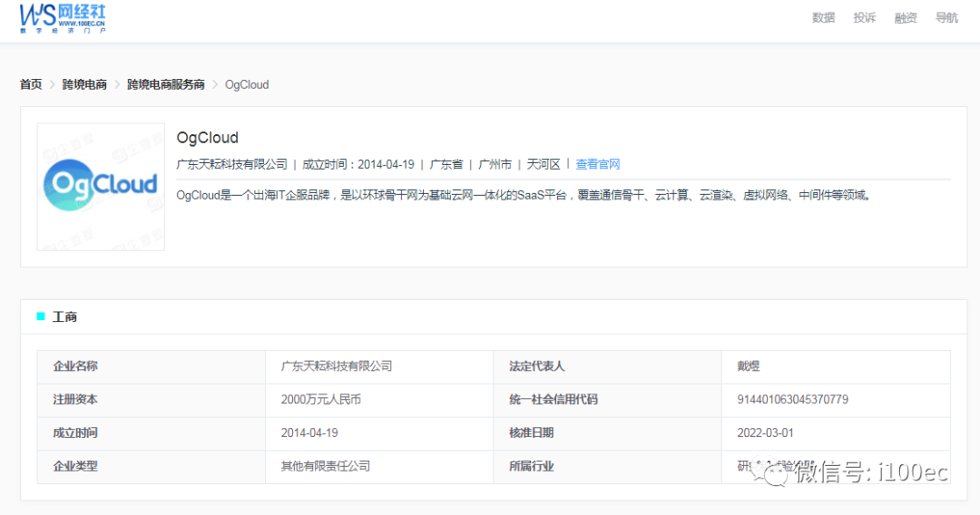980x515 pixels.
Task: Select the 统一社会信用代码 label cell
Action: point(607,400)
